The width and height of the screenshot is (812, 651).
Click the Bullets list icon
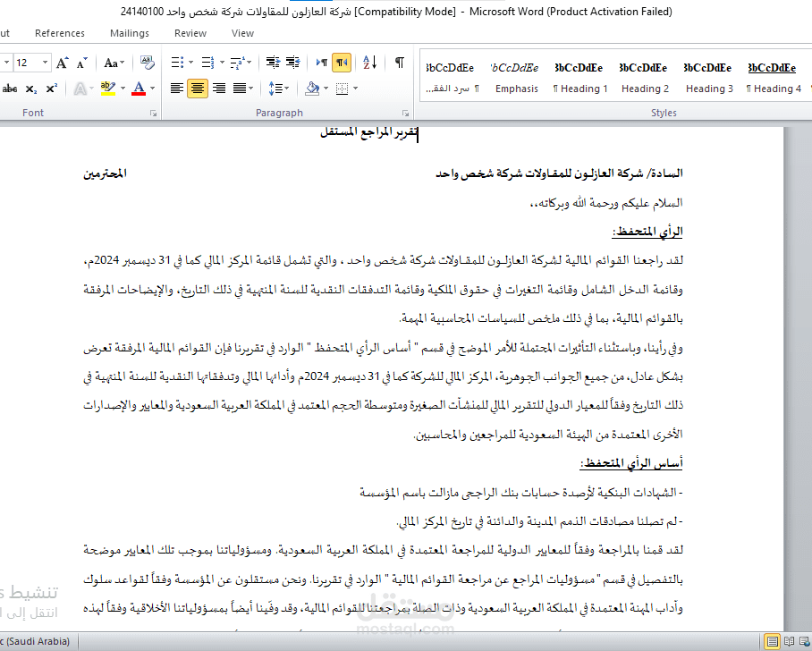click(x=177, y=63)
